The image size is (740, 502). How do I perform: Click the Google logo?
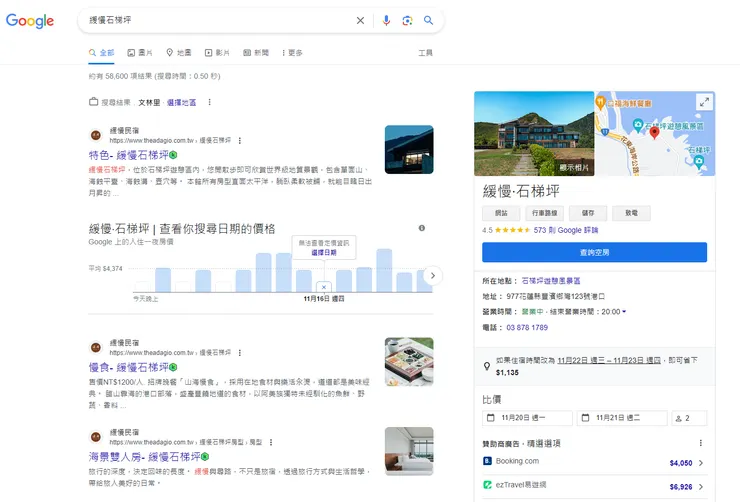[x=30, y=20]
